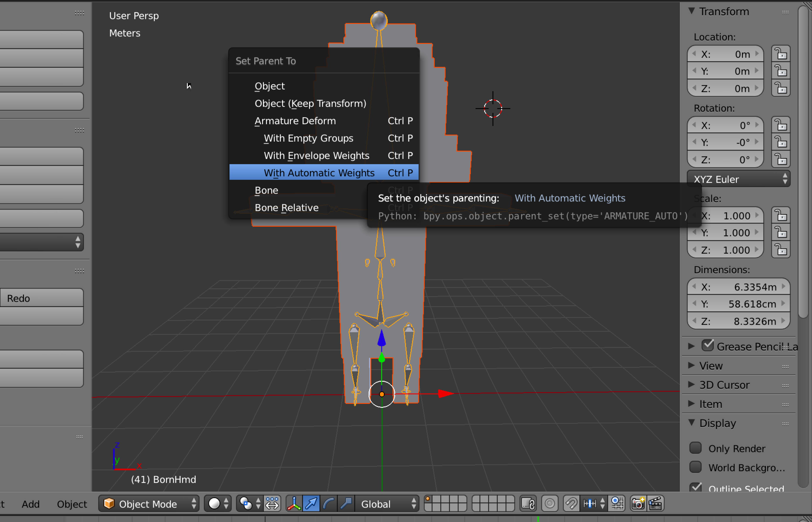This screenshot has width=812, height=522.
Task: Select Bone Relative in parent menu
Action: point(286,208)
